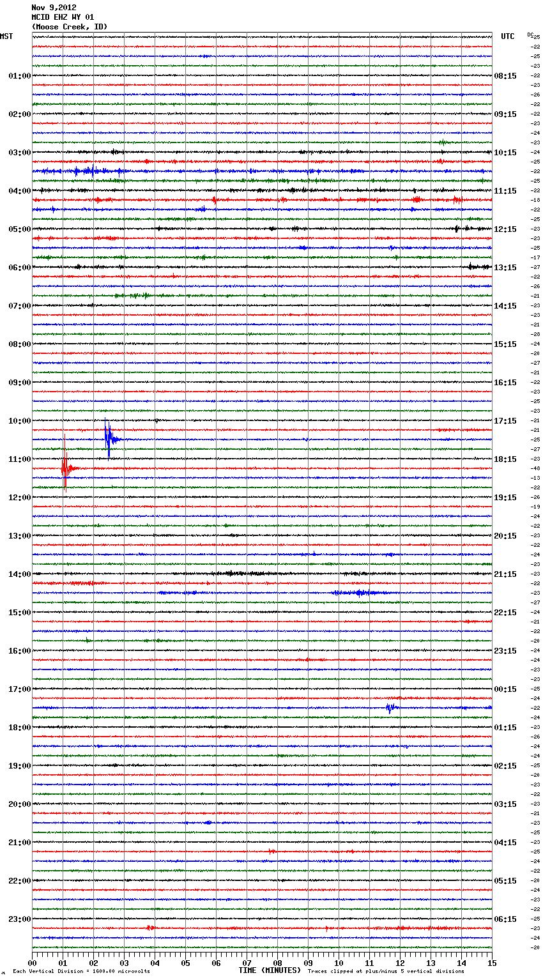Viewport: 543px width, 980px height.
Task: Click the 10:00 MST row label
Action: pyautogui.click(x=20, y=421)
